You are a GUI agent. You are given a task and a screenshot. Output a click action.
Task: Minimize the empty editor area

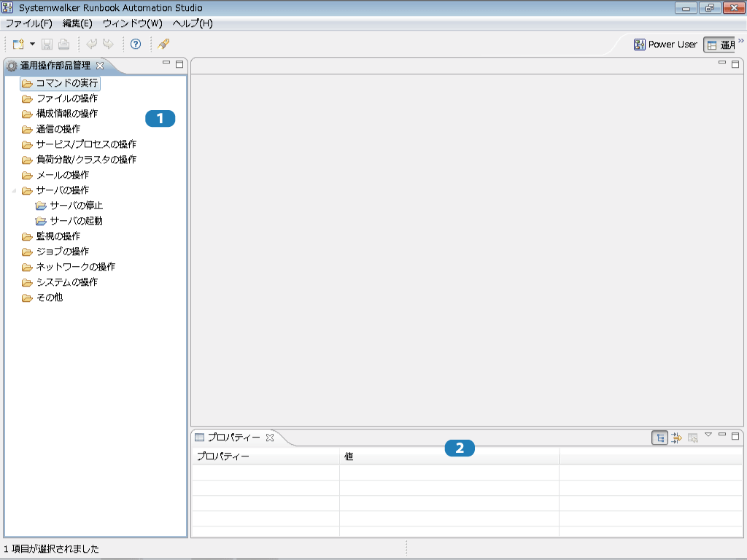[x=722, y=63]
